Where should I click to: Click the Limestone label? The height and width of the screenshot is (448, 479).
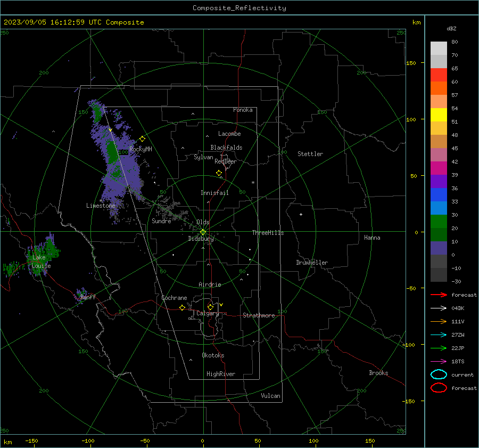(101, 206)
